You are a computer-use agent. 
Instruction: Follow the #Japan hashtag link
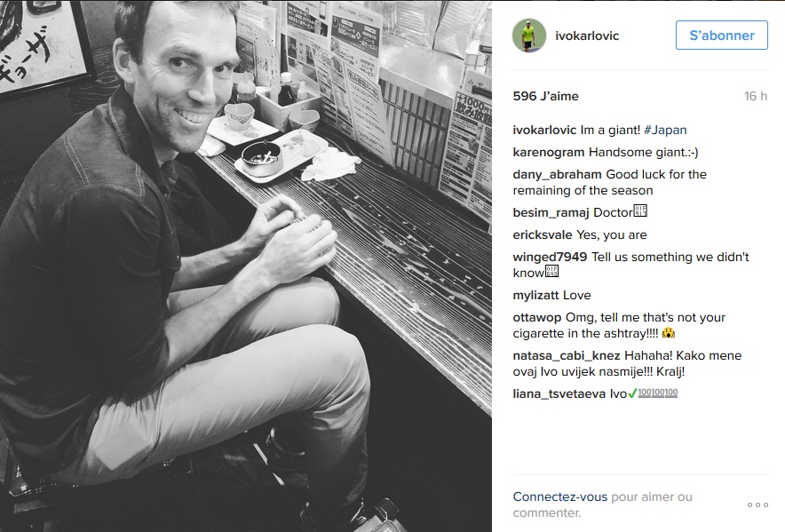(665, 130)
